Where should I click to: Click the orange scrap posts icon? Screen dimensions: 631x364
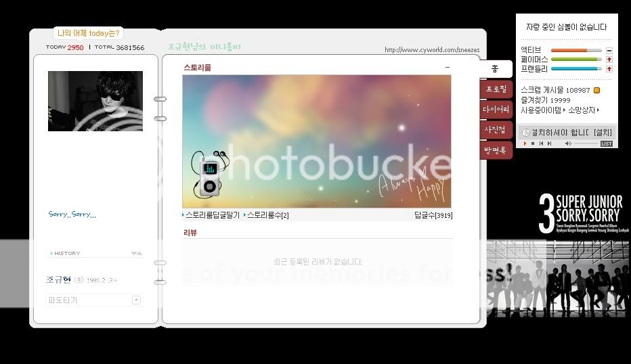pos(597,91)
